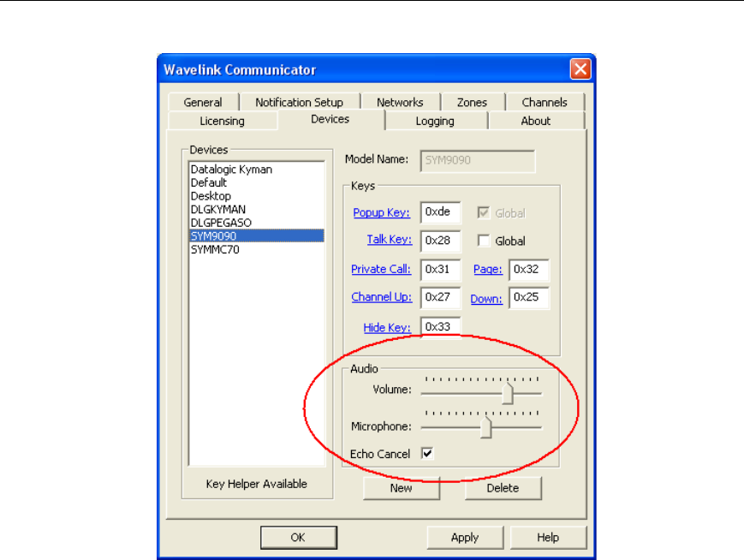The height and width of the screenshot is (560, 744).
Task: Click the Volume slider thumb
Action: tap(508, 393)
